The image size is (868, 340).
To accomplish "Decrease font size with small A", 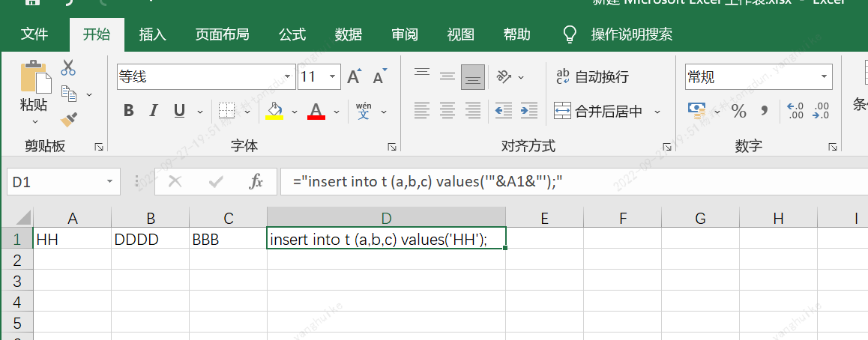I will click(380, 77).
